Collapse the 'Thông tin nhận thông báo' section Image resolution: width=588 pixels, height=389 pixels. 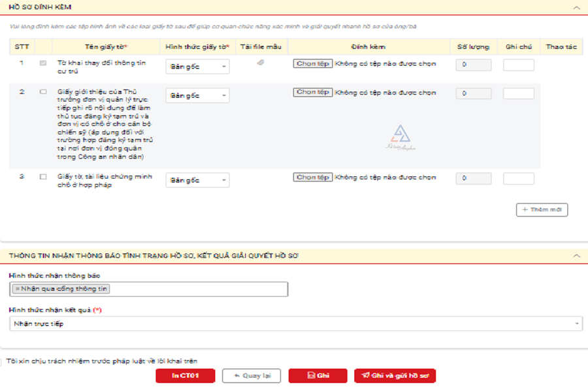[576, 257]
